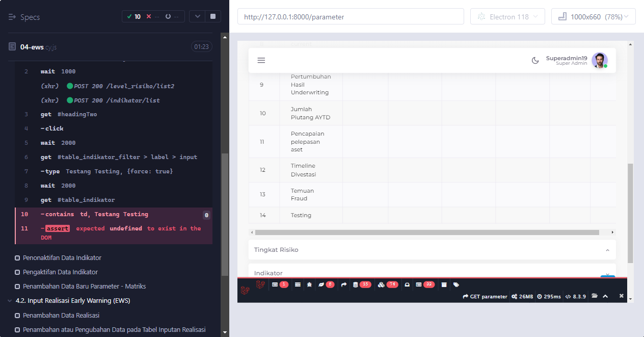
Task: Stop the running test with square button
Action: (x=213, y=16)
